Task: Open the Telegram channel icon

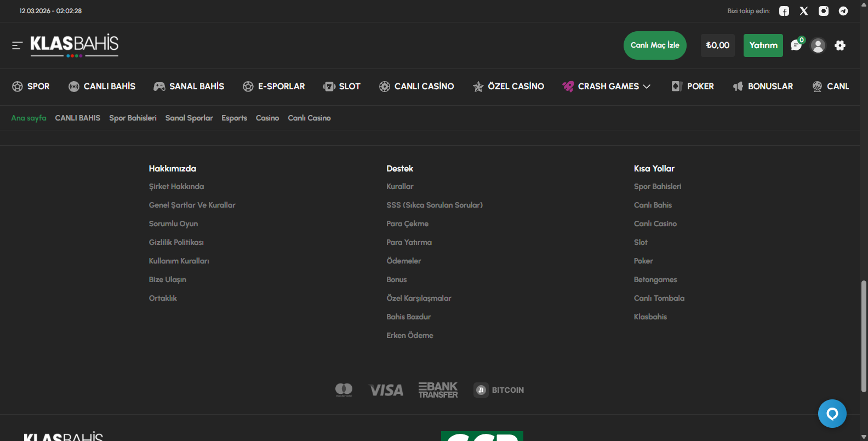Action: [x=843, y=11]
